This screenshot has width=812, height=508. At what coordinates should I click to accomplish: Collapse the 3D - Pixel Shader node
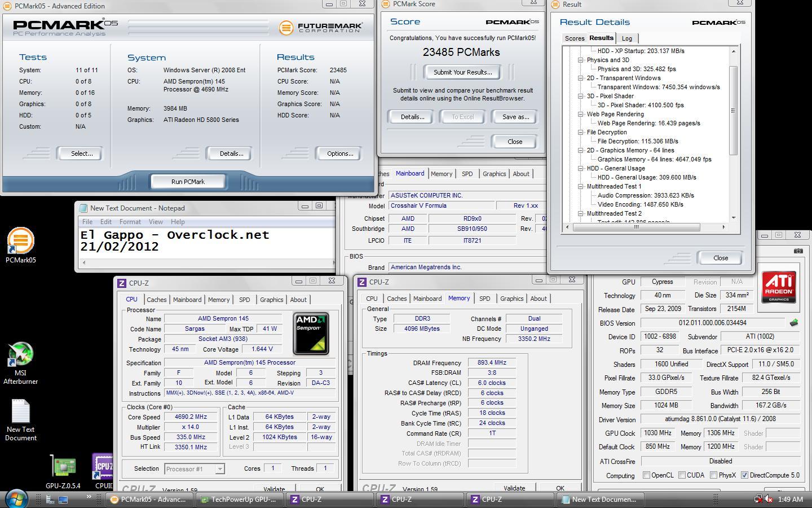coord(580,96)
